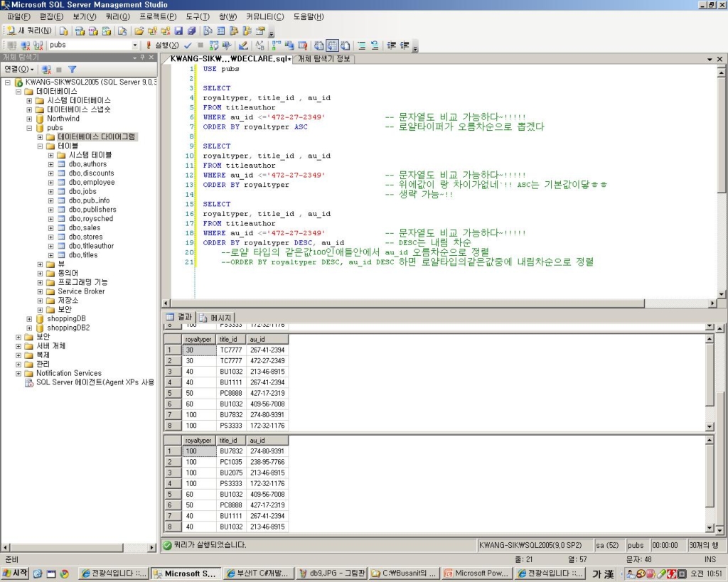Click the 가 Korean IME indicator in taskbar
The image size is (728, 582).
click(597, 574)
